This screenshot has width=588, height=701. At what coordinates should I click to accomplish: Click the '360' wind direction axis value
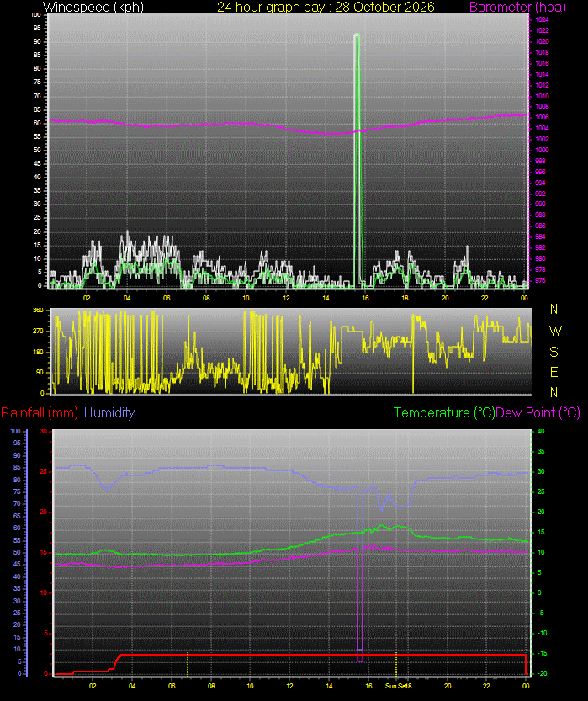(39, 310)
